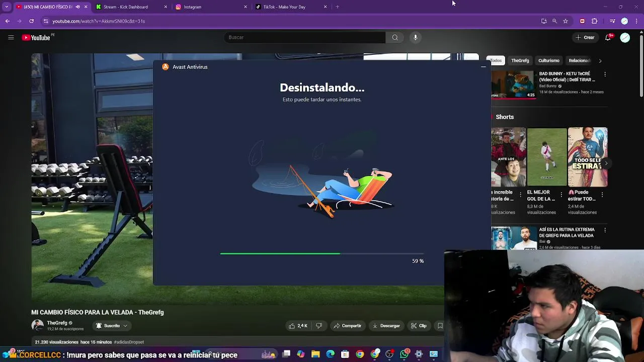Open the browser extensions puzzle icon
The height and width of the screenshot is (362, 644).
click(x=595, y=21)
